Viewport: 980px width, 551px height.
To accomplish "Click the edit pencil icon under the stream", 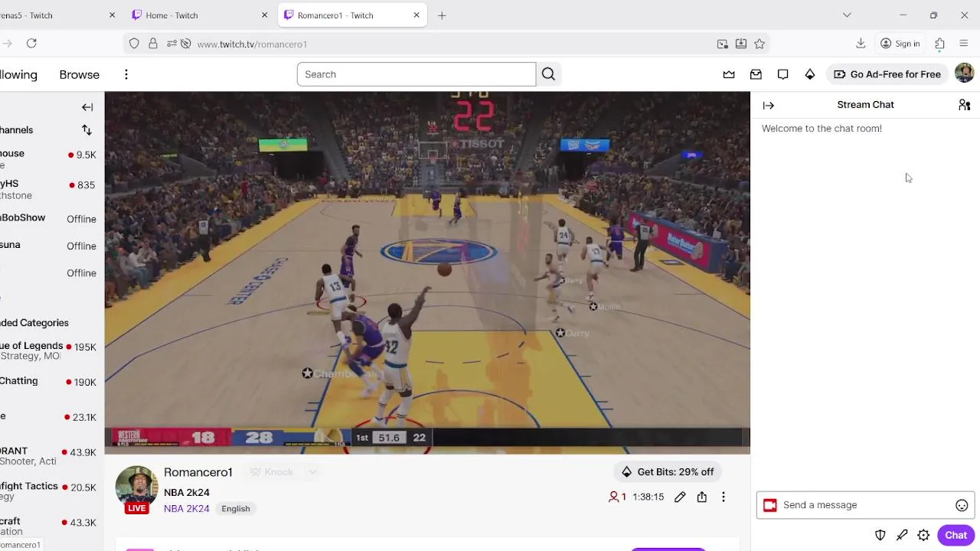I will pyautogui.click(x=680, y=497).
